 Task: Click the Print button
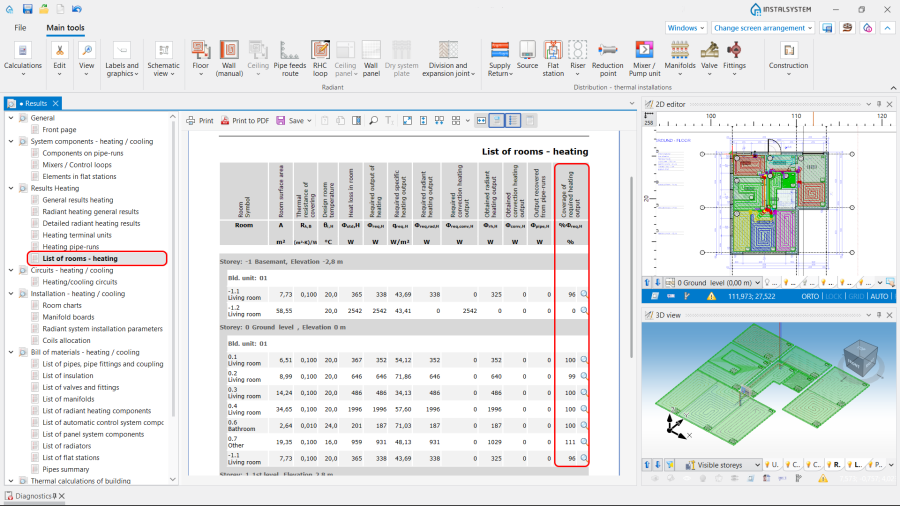(x=200, y=120)
